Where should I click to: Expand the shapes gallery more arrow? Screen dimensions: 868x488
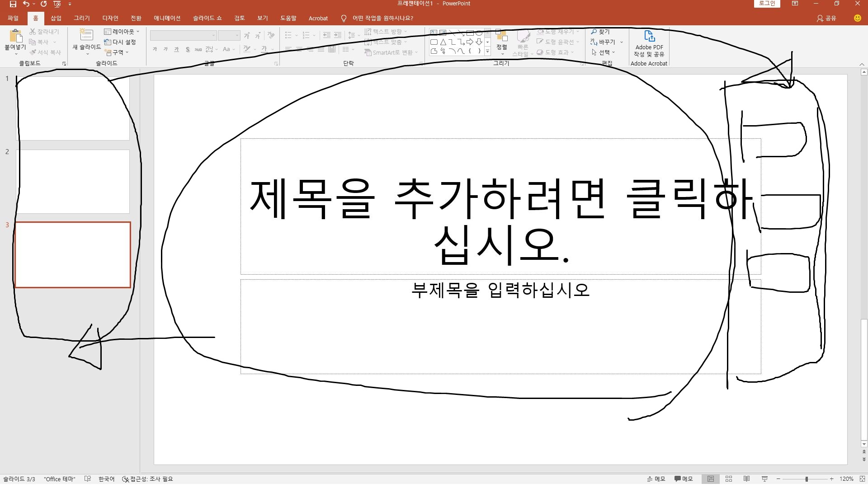[x=487, y=52]
